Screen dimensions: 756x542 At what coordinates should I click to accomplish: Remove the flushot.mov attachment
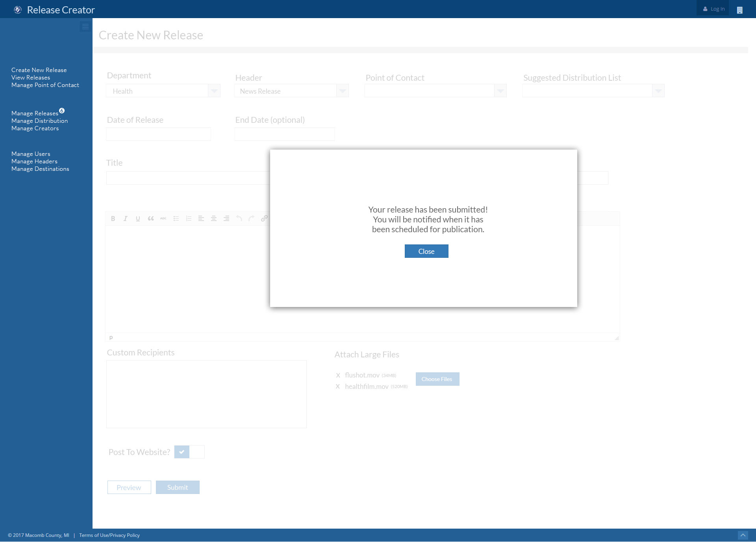(338, 376)
